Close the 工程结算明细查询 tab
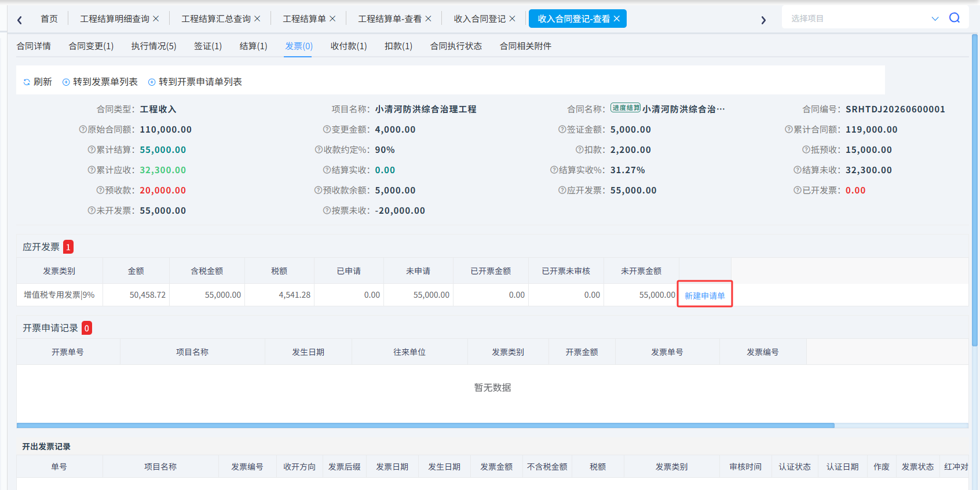Image resolution: width=980 pixels, height=490 pixels. (156, 19)
